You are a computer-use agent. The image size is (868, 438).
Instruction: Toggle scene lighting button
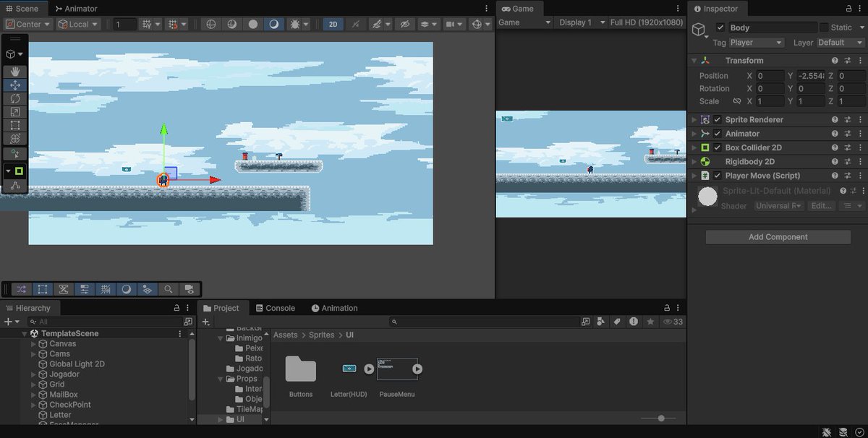356,24
